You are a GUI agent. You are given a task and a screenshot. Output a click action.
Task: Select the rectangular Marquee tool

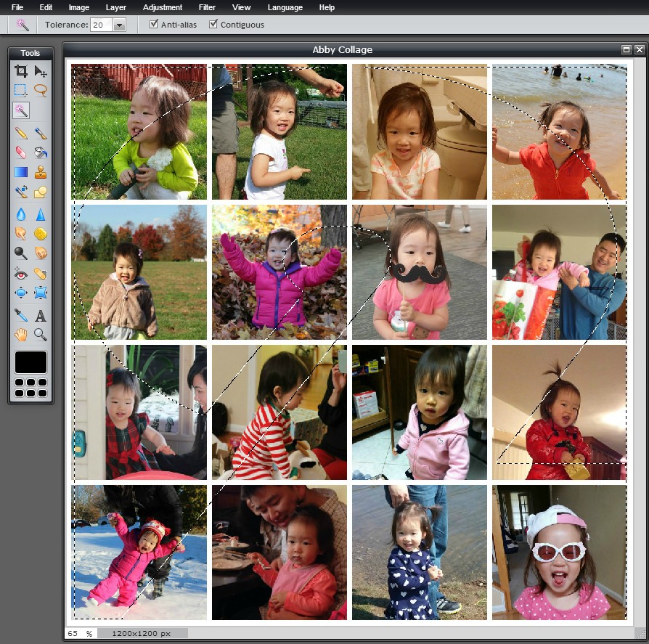pos(21,90)
